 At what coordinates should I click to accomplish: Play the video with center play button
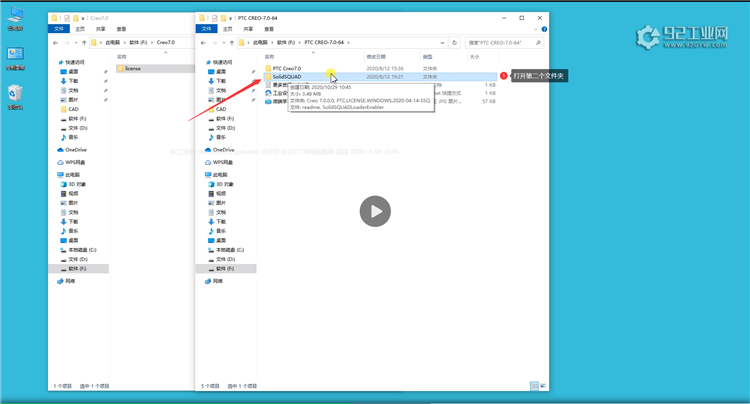pos(375,211)
